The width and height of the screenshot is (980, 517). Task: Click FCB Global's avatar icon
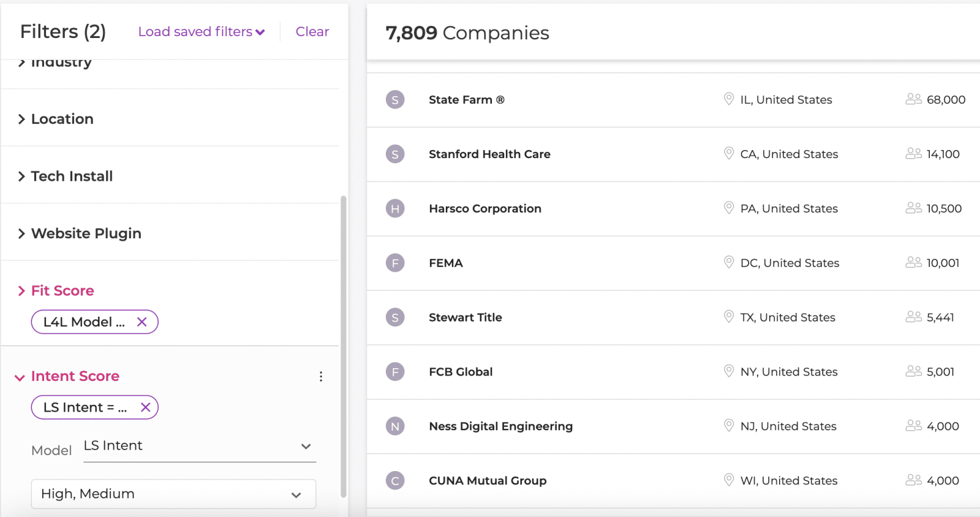395,372
